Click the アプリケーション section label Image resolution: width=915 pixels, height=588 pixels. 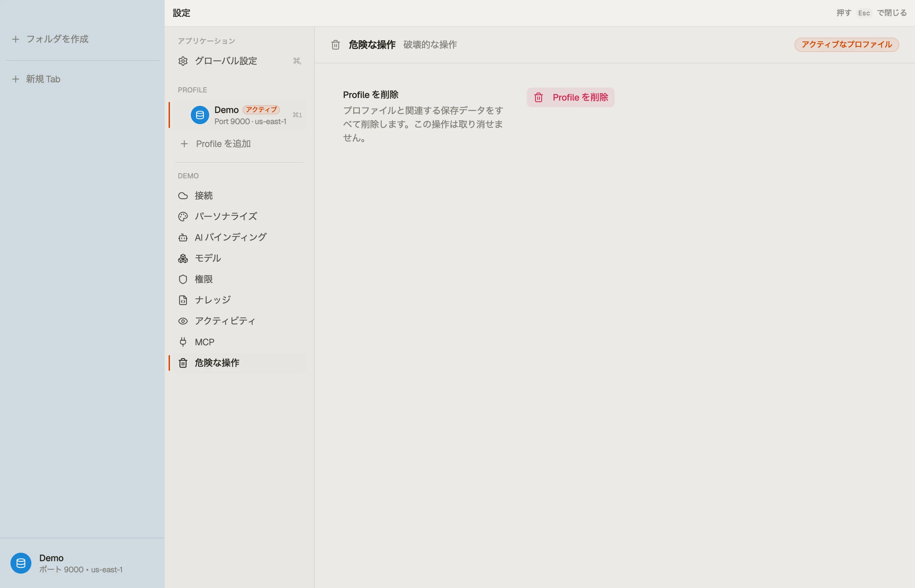[206, 41]
